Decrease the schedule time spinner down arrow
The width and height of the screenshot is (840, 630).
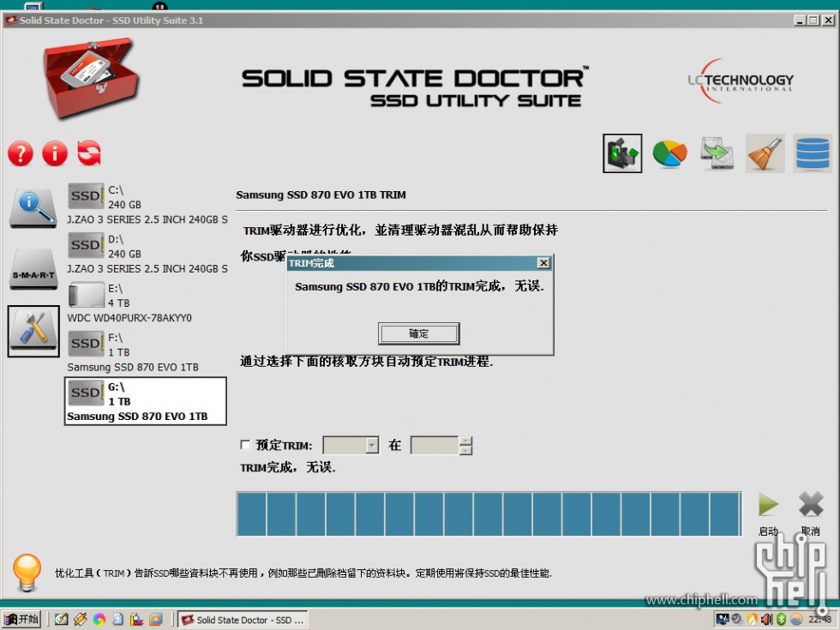click(x=465, y=450)
